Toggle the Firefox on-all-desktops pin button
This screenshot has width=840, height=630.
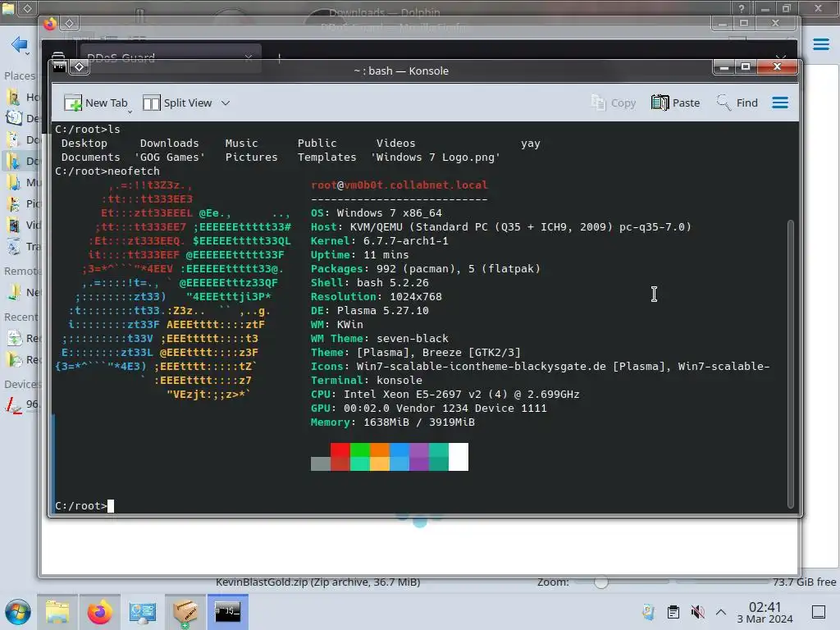point(69,24)
